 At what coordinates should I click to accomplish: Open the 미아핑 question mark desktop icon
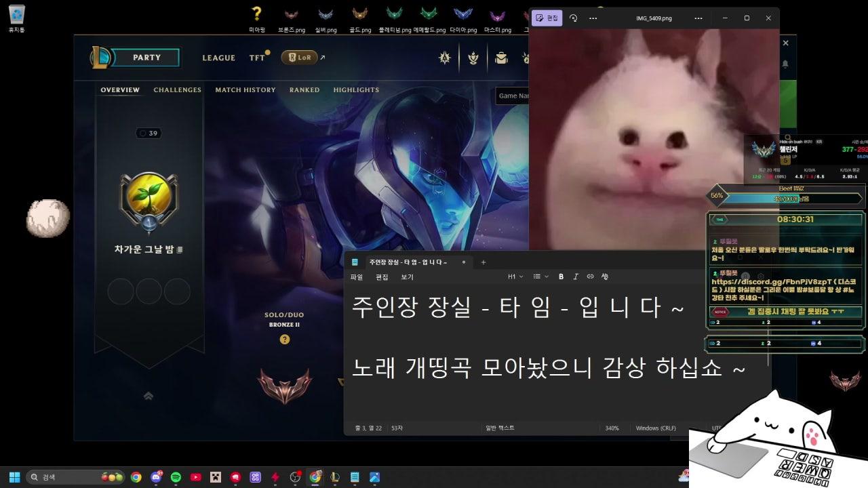point(257,19)
